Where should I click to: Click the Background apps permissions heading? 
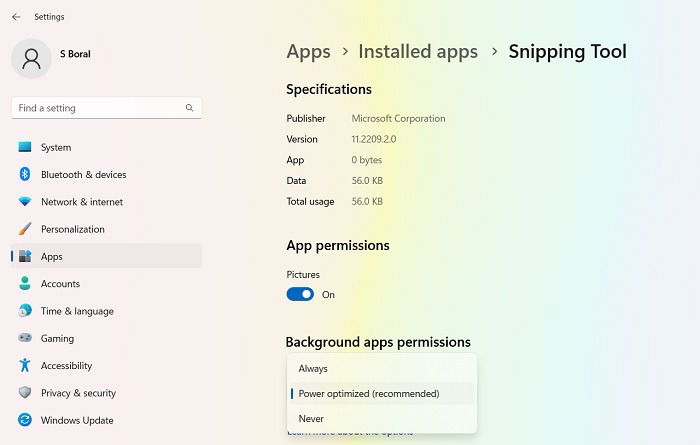tap(378, 342)
